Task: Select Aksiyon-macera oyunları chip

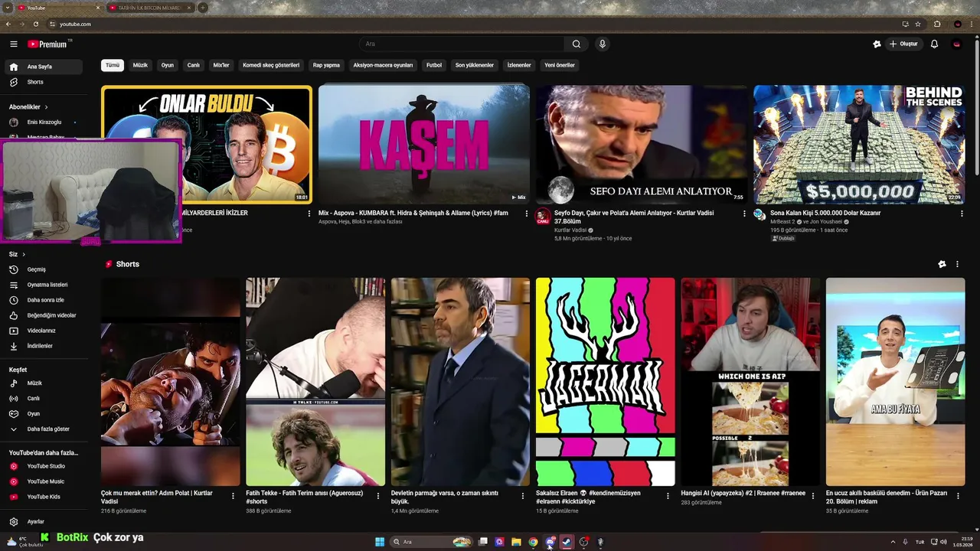Action: (383, 65)
